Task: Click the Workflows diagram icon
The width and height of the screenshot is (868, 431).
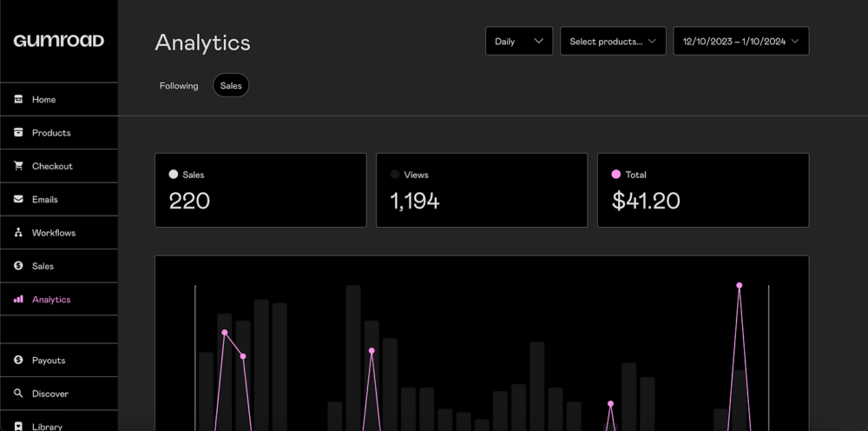Action: 18,232
